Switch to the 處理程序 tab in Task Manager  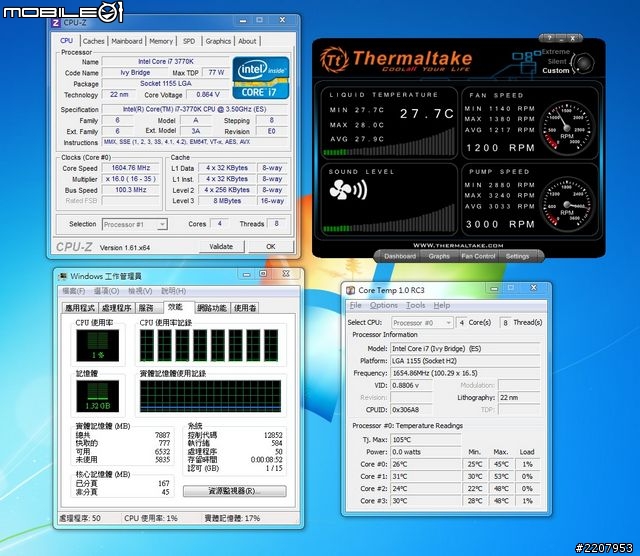(117, 308)
